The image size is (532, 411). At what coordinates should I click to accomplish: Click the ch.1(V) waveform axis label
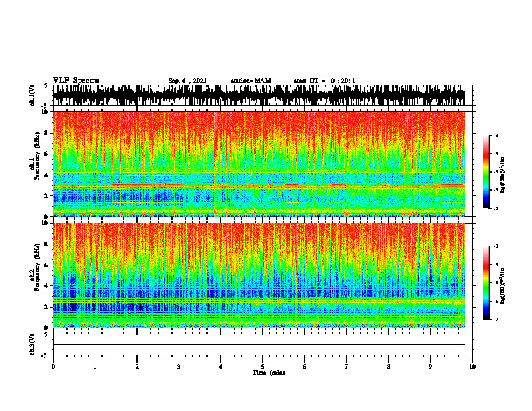pos(32,95)
